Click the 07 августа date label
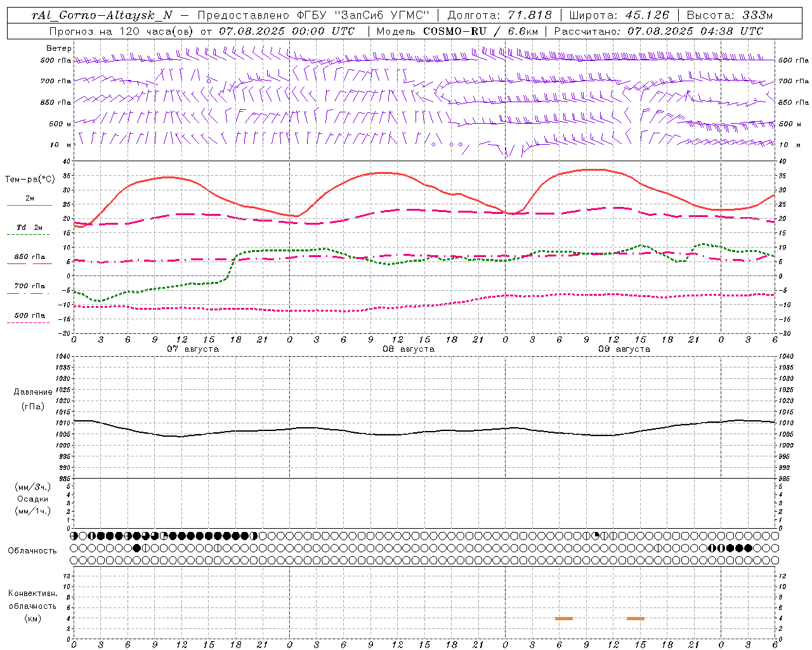 [x=193, y=349]
